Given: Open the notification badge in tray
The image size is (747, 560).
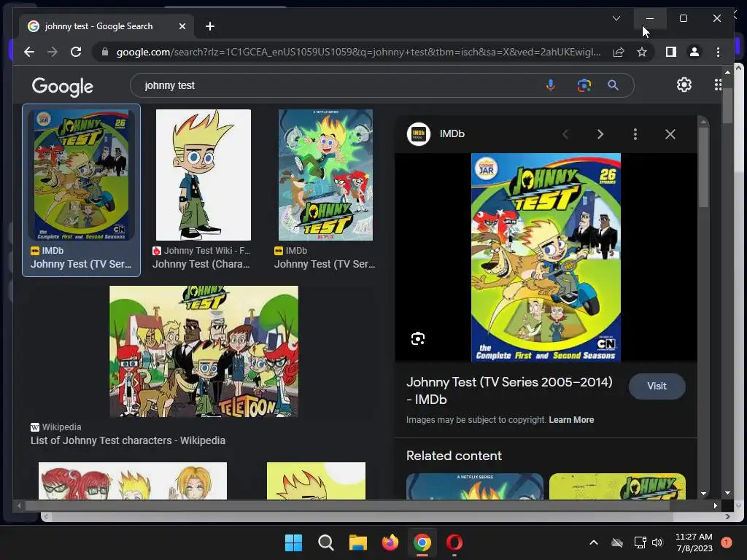Looking at the screenshot, I should point(727,542).
